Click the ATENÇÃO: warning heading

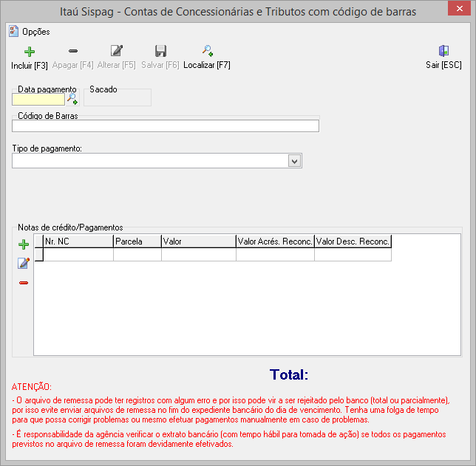(x=32, y=387)
